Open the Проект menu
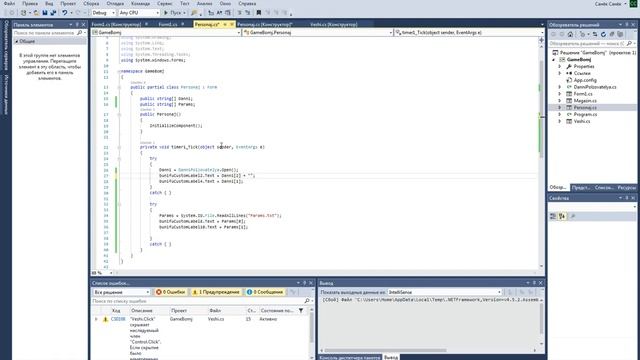Viewport: 640px width, 360px height. [x=68, y=3]
